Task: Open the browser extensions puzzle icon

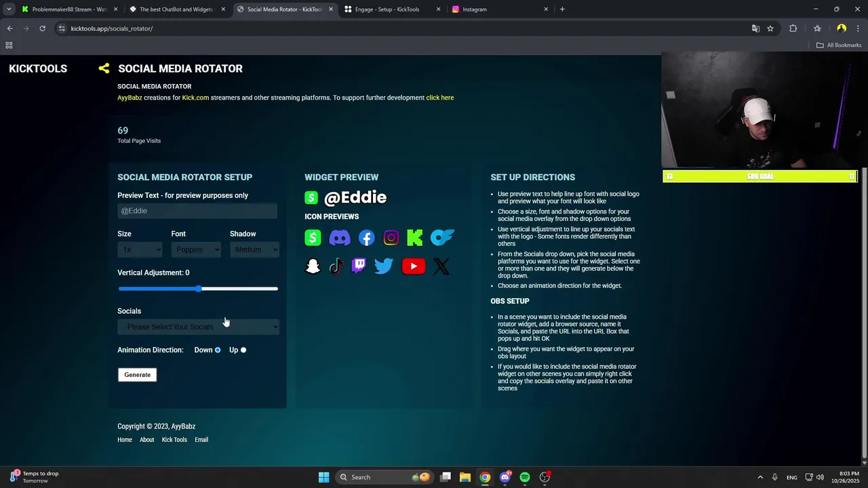Action: click(793, 28)
